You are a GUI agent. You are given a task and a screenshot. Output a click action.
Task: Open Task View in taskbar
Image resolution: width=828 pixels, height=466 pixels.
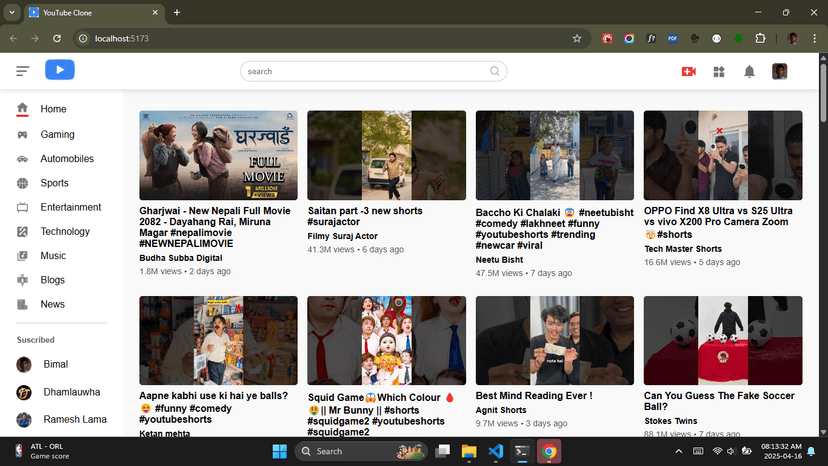click(x=443, y=452)
